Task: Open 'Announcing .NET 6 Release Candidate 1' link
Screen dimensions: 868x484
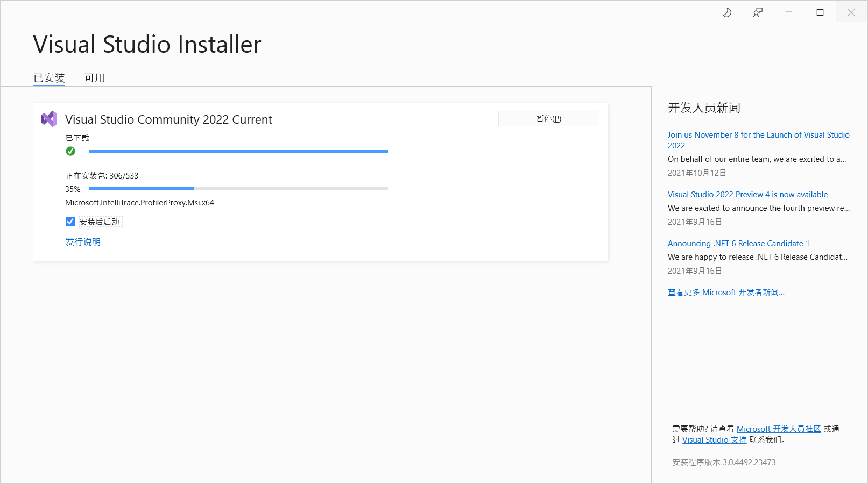Action: [x=739, y=244]
